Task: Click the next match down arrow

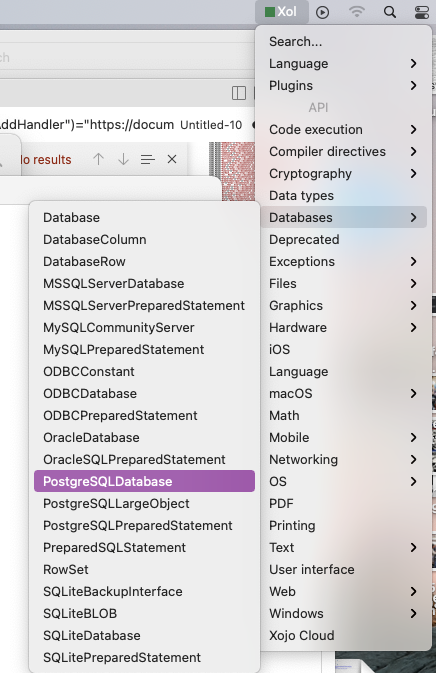Action: (x=123, y=159)
